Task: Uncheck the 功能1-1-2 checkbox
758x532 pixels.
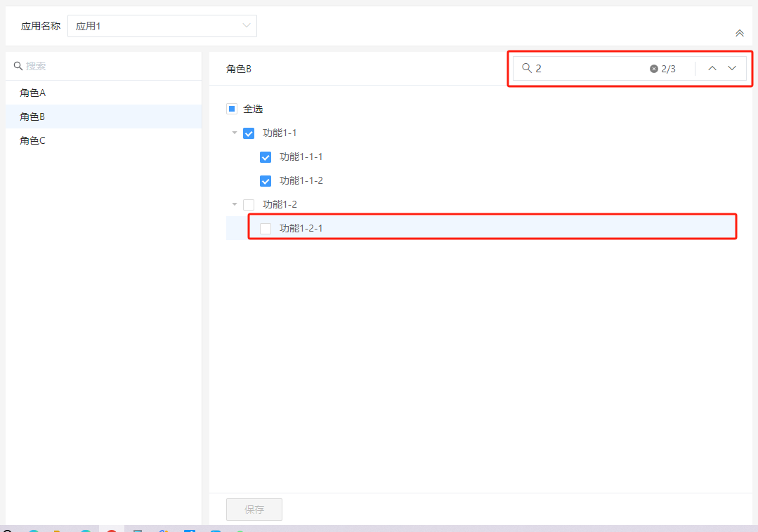Action: click(266, 181)
